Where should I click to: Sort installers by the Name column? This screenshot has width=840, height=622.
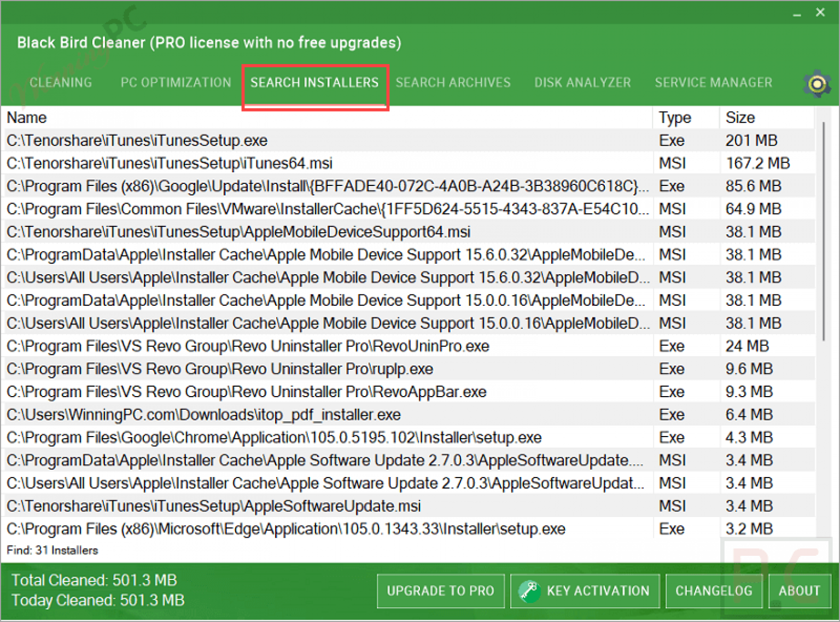(x=26, y=118)
